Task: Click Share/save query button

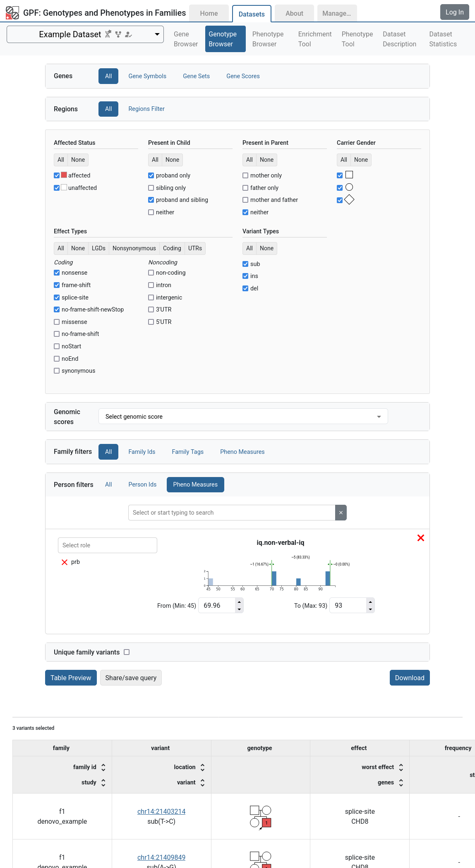Action: coord(131,678)
